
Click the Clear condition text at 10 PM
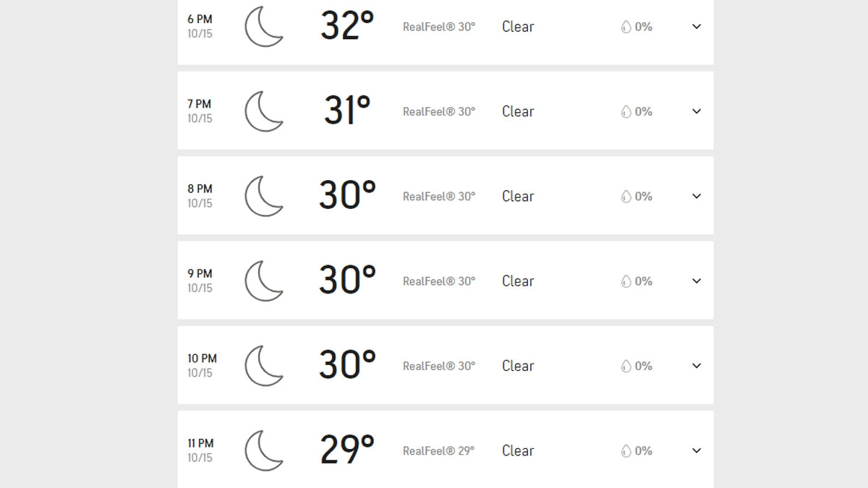pos(518,366)
